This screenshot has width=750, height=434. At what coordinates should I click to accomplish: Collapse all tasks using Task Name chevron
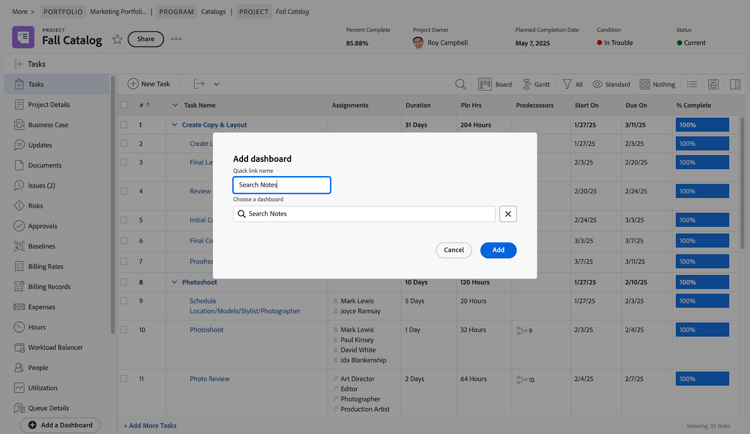pyautogui.click(x=175, y=105)
